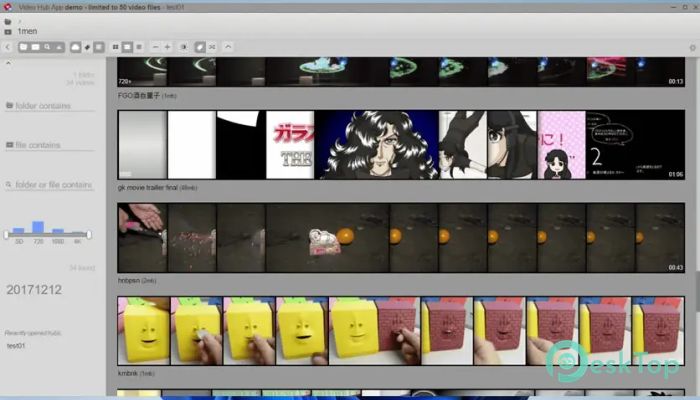Click the left handle of the resolution slider
The width and height of the screenshot is (700, 400).
coord(6,234)
